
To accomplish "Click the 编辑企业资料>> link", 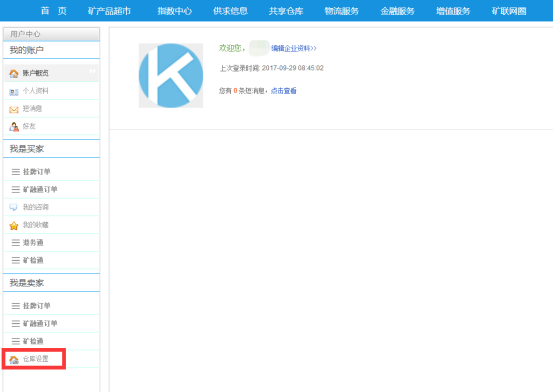I will [x=294, y=48].
